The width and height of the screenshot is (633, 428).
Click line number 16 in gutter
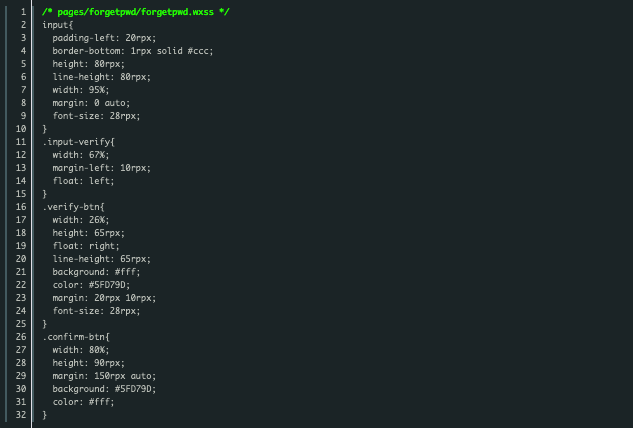[x=21, y=207]
